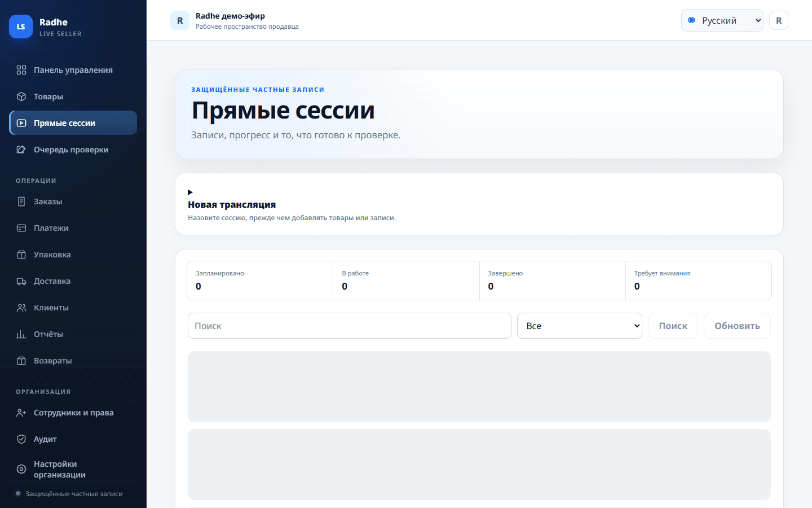The height and width of the screenshot is (508, 812).
Task: Open the Клиенты sidebar entry
Action: point(73,308)
